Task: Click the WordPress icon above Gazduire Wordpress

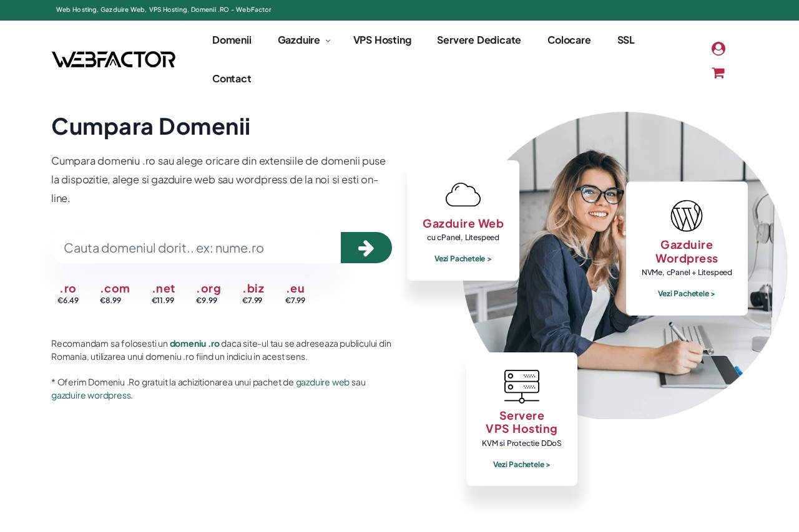Action: 686,216
